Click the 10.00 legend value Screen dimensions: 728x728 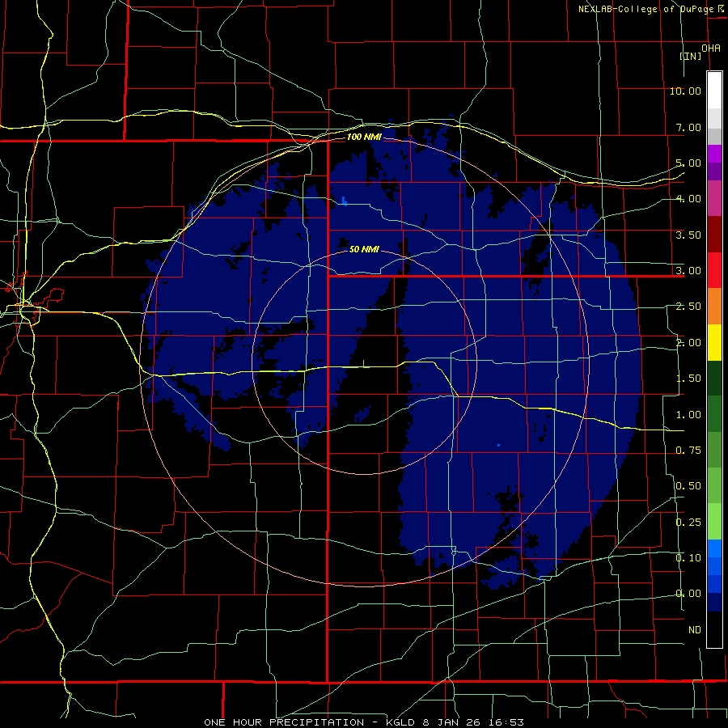point(685,91)
